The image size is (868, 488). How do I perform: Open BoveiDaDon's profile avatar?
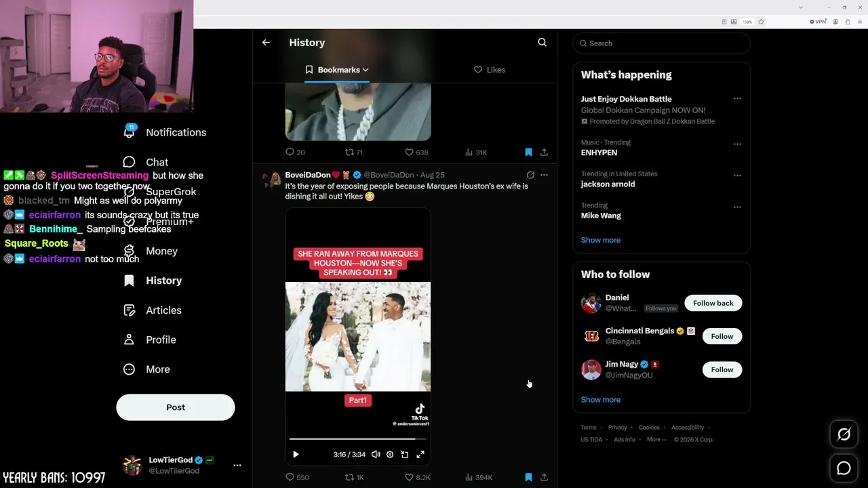[272, 180]
